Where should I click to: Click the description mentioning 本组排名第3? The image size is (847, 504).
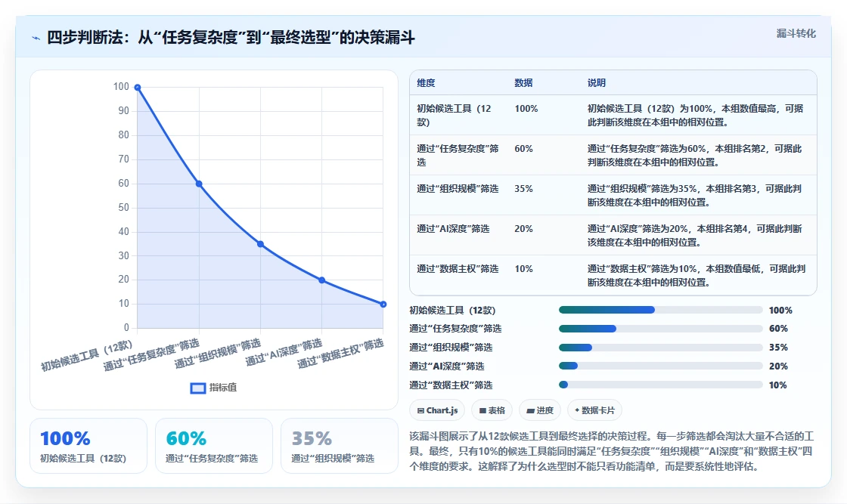point(695,196)
